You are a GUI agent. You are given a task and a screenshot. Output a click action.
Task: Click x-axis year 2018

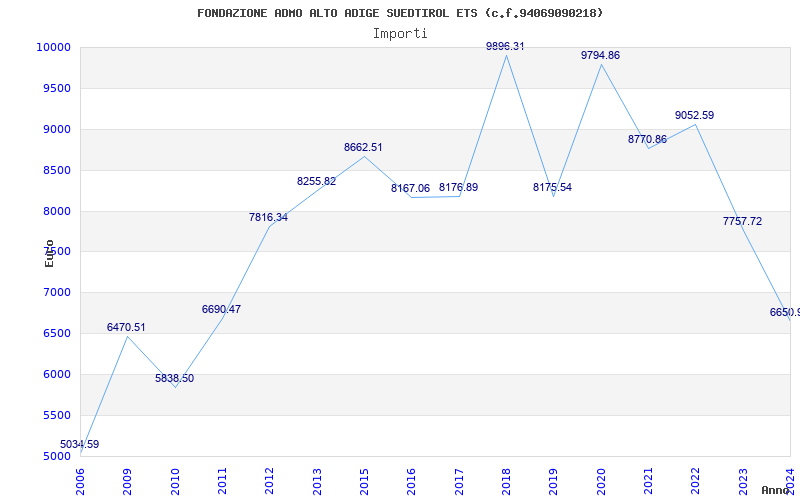coord(506,482)
